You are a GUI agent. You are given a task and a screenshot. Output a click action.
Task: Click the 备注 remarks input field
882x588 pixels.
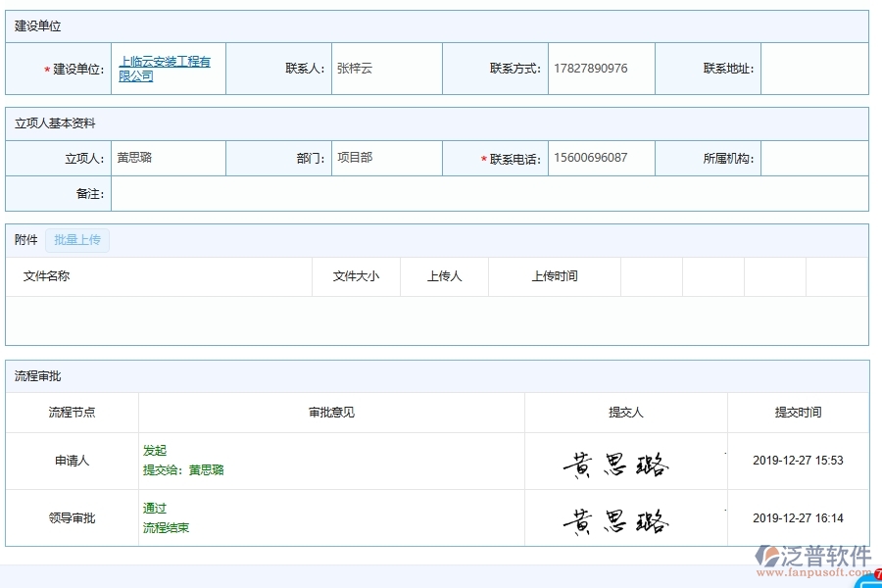point(490,193)
